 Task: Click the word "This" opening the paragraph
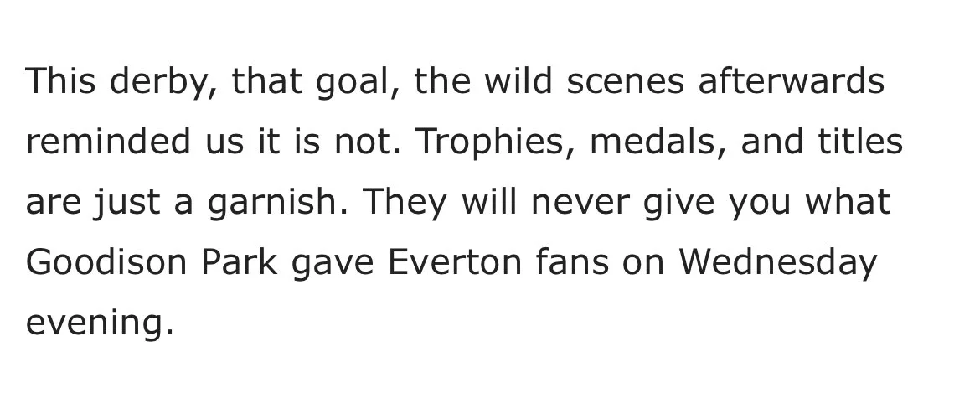click(61, 81)
